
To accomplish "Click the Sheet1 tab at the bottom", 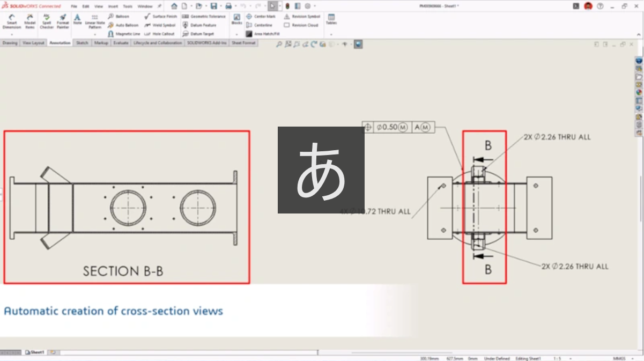I will (35, 352).
